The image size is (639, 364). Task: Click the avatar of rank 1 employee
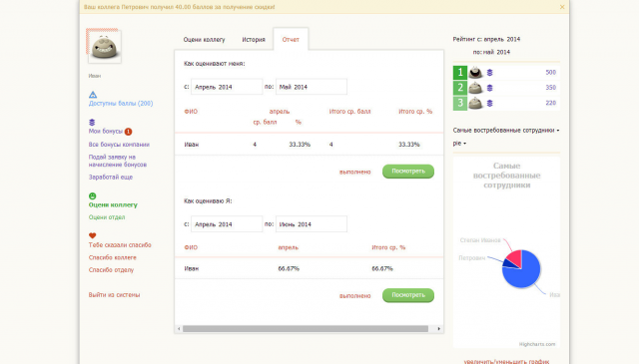[475, 73]
